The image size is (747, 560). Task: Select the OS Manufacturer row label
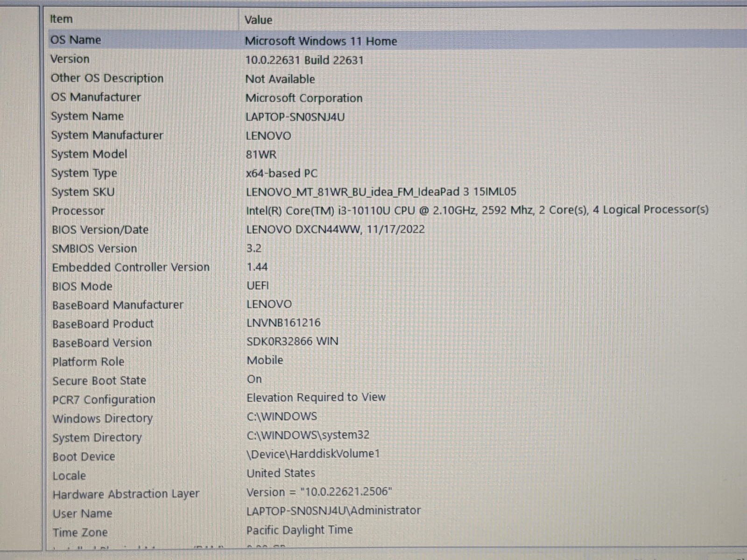click(96, 97)
